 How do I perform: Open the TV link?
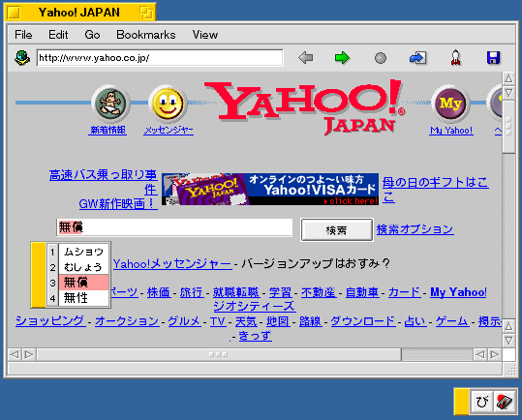coord(218,321)
